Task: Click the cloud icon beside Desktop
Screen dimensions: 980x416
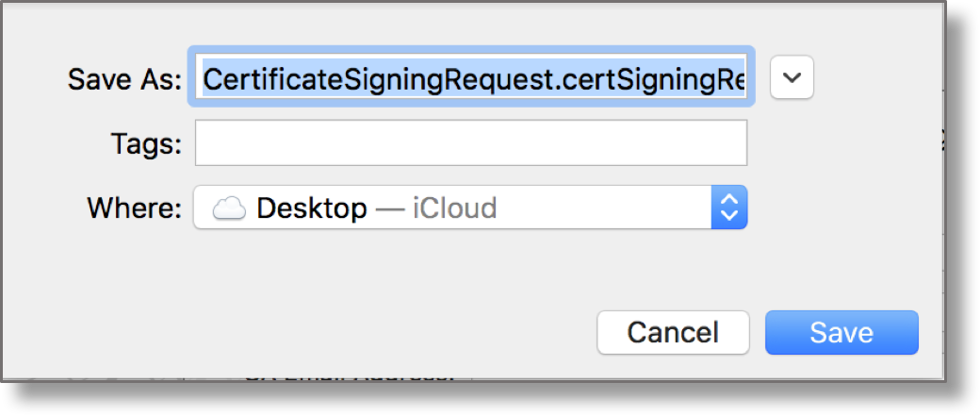Action: [229, 208]
